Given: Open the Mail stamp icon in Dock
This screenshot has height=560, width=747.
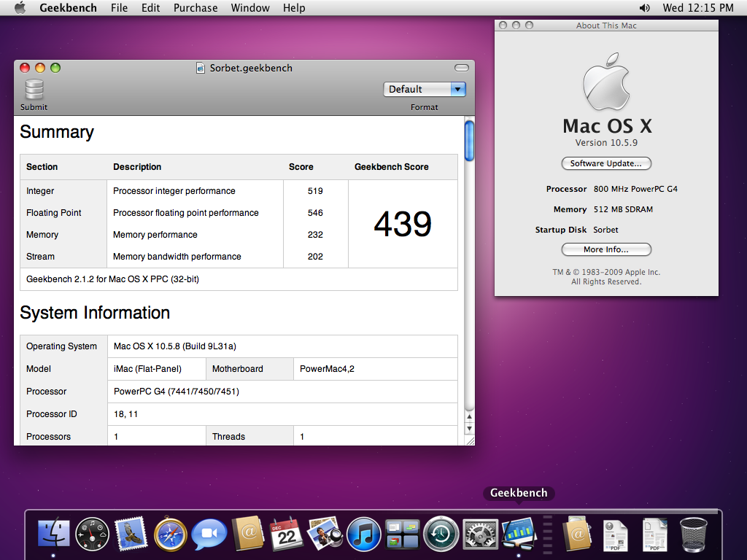Looking at the screenshot, I should pyautogui.click(x=131, y=534).
